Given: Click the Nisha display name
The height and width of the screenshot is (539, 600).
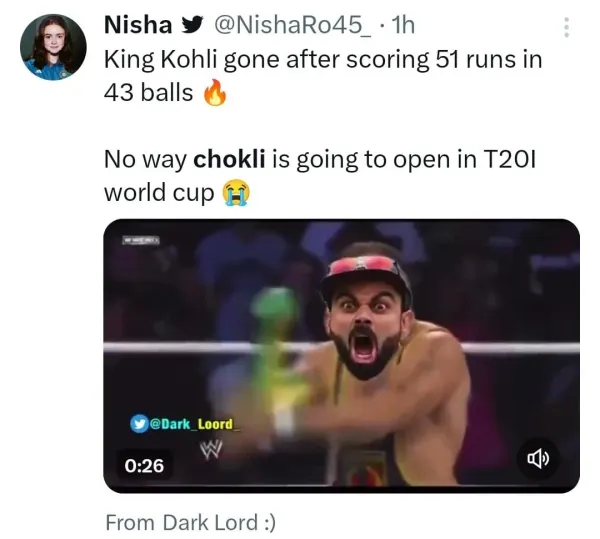Looking at the screenshot, I should pos(138,25).
